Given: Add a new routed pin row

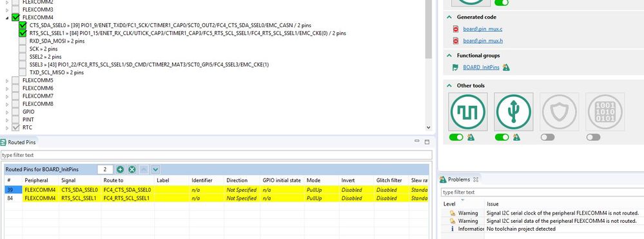Looking at the screenshot, I should [121, 169].
